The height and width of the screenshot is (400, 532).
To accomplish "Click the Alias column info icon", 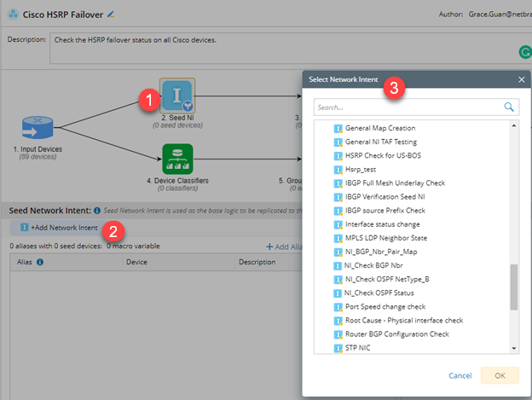I will coord(40,262).
